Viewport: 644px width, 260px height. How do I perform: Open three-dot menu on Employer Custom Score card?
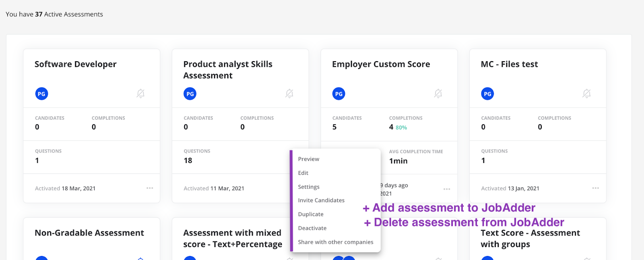coord(447,189)
